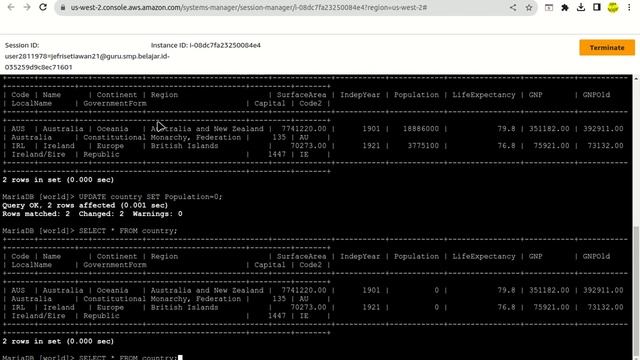Go forward with the browser forward arrow
The image size is (640, 360).
pyautogui.click(x=27, y=7)
